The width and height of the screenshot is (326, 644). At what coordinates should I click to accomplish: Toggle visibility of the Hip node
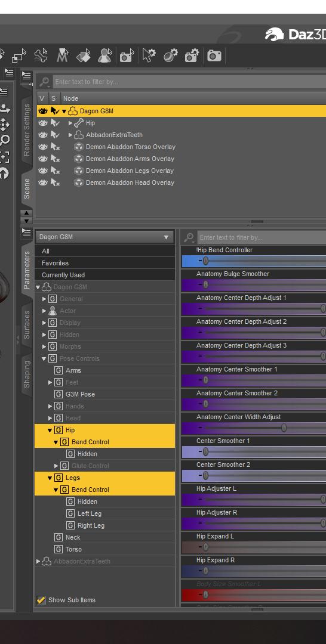[x=43, y=123]
